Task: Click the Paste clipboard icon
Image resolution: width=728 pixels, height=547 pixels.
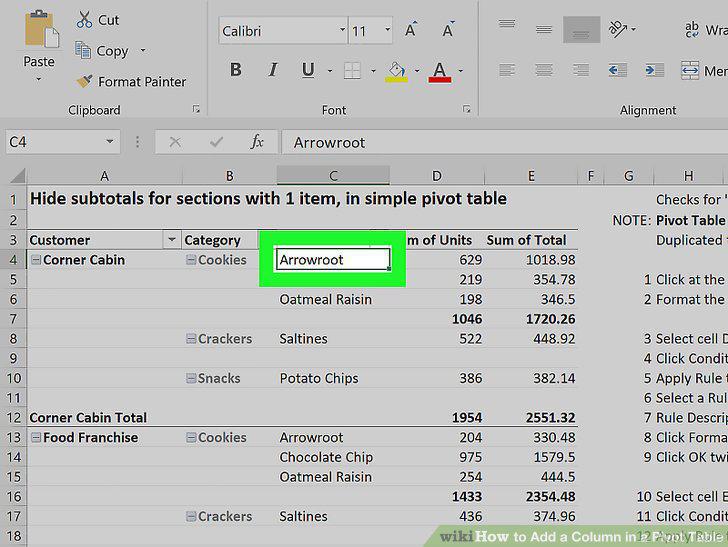Action: [x=41, y=29]
